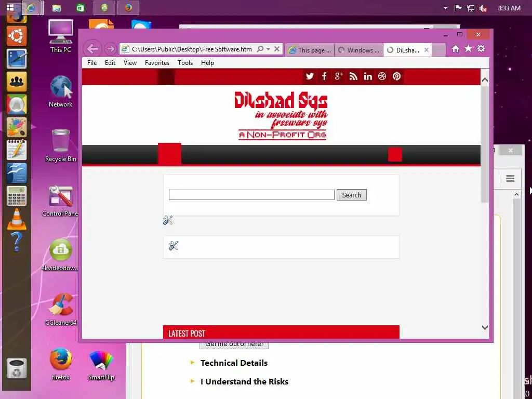Click the VLC cone icon in dock
Screen dimensions: 532x399
tap(17, 219)
